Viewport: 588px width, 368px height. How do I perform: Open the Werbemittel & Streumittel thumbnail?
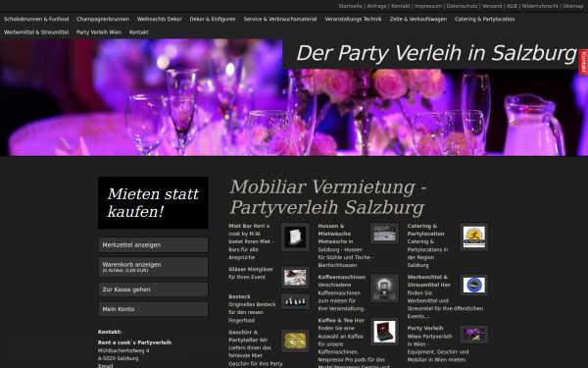(473, 285)
